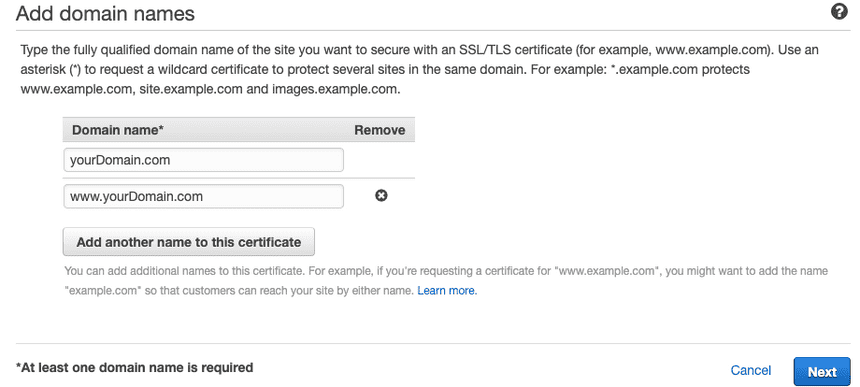Cancel the certificate request

click(751, 371)
